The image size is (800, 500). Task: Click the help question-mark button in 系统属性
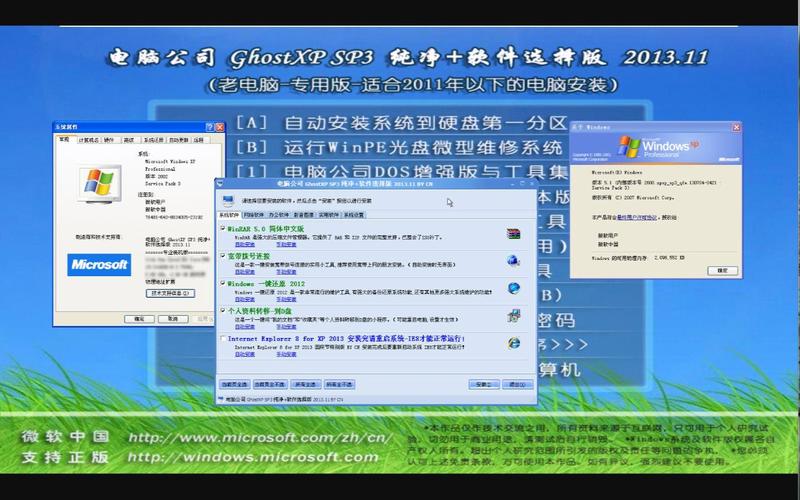(210, 127)
